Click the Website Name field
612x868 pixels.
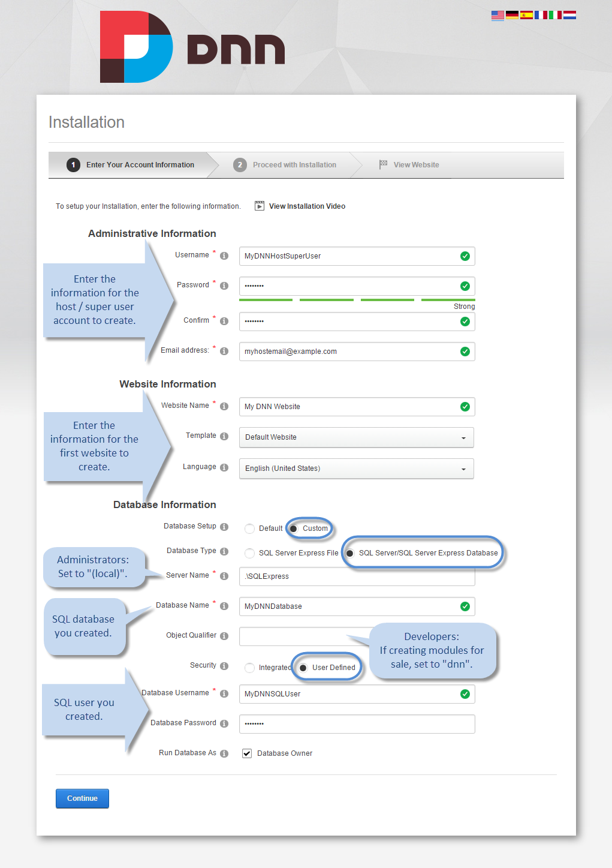tap(357, 407)
